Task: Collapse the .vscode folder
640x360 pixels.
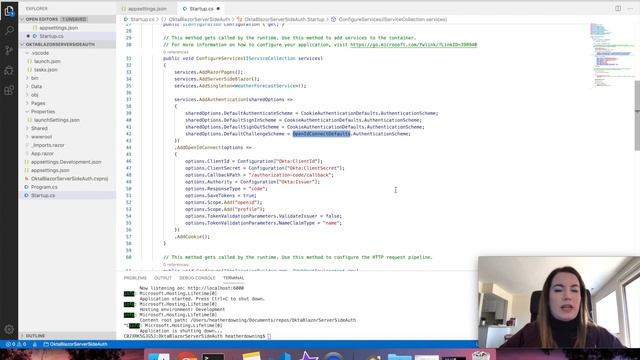Action: (x=40, y=53)
